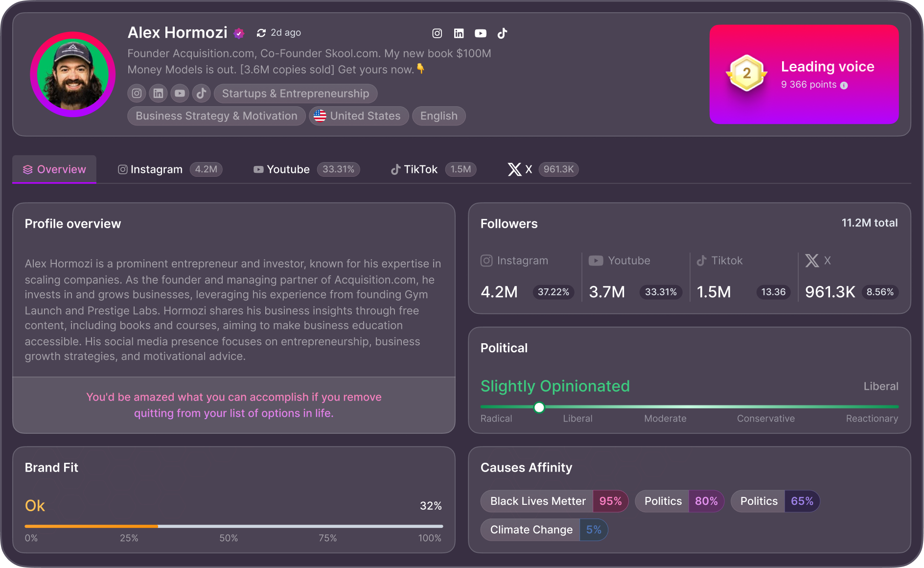
Task: Click the Startups & Entrepreneurship tag
Action: 296,93
